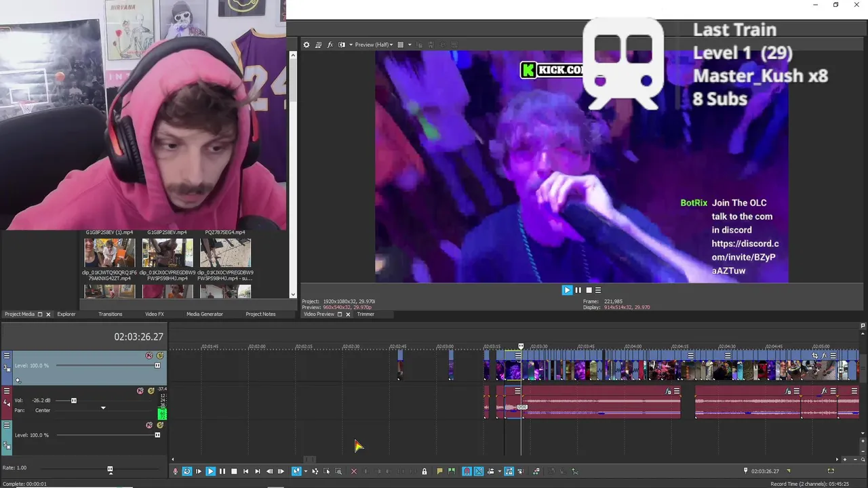Close the Project Media tab
Image resolution: width=868 pixels, height=488 pixels.
(x=48, y=314)
